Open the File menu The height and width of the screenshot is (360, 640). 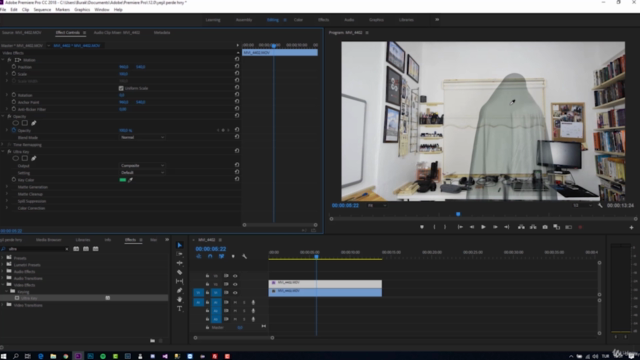coord(3,9)
